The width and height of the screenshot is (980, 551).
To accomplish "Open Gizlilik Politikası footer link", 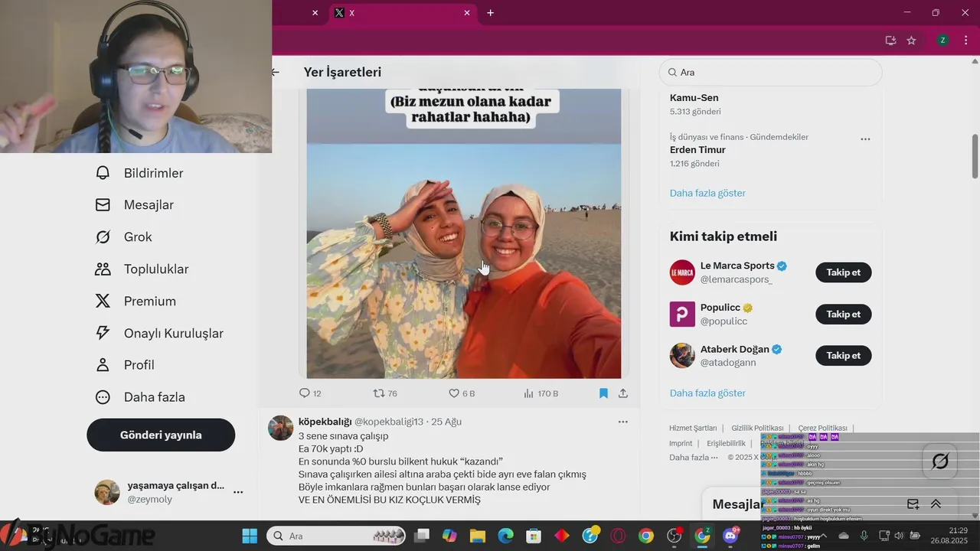I will 757,428.
